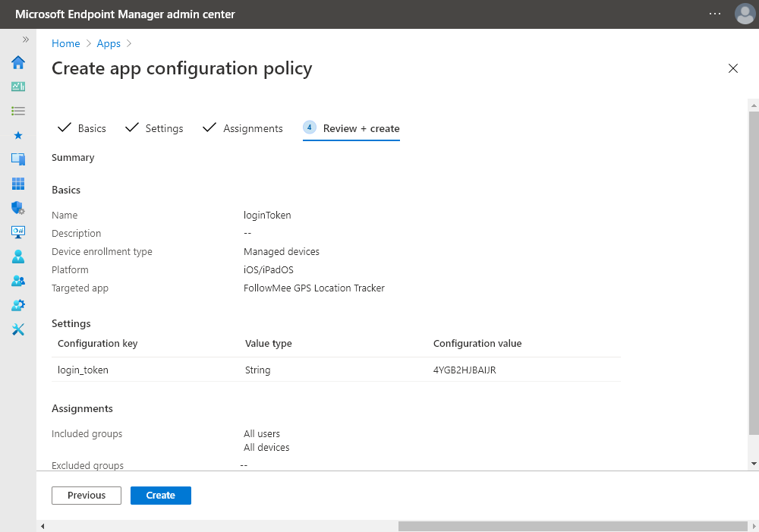Image resolution: width=759 pixels, height=532 pixels.
Task: Click the Managed devices value
Action: click(x=282, y=252)
